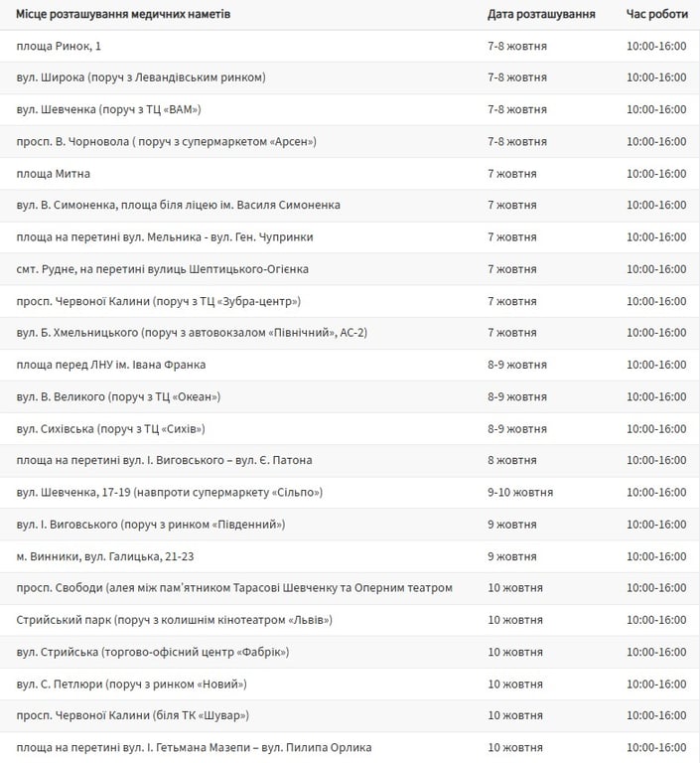Click 'площа перед ЛНУ ім. Івана Франка'
Image resolution: width=700 pixels, height=763 pixels.
(111, 365)
